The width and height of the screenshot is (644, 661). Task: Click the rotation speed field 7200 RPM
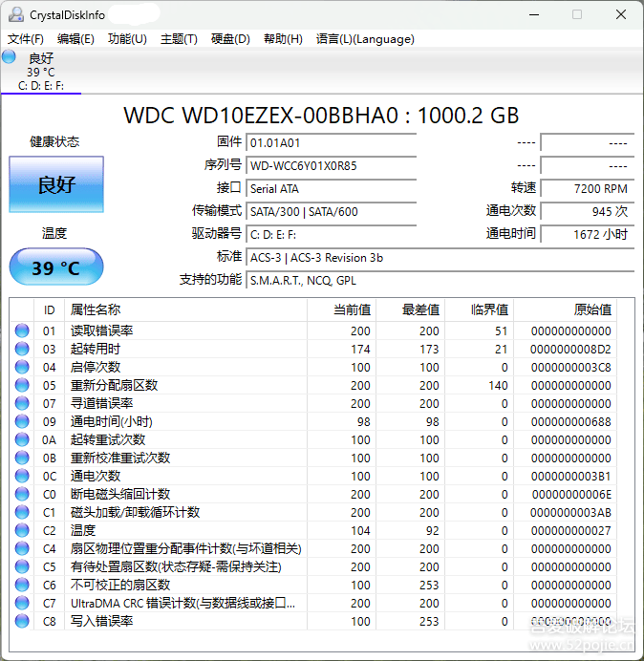[x=588, y=188]
